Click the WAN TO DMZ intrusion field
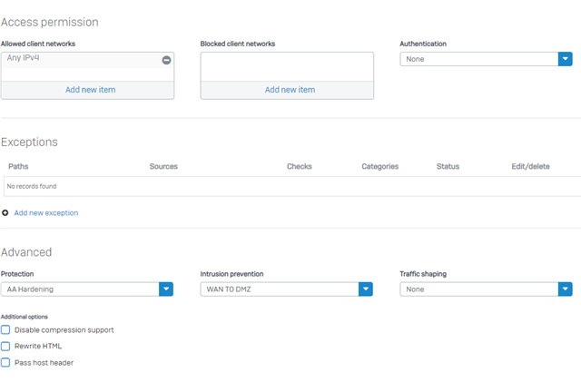Viewport: 581px width, 392px height. (280, 289)
